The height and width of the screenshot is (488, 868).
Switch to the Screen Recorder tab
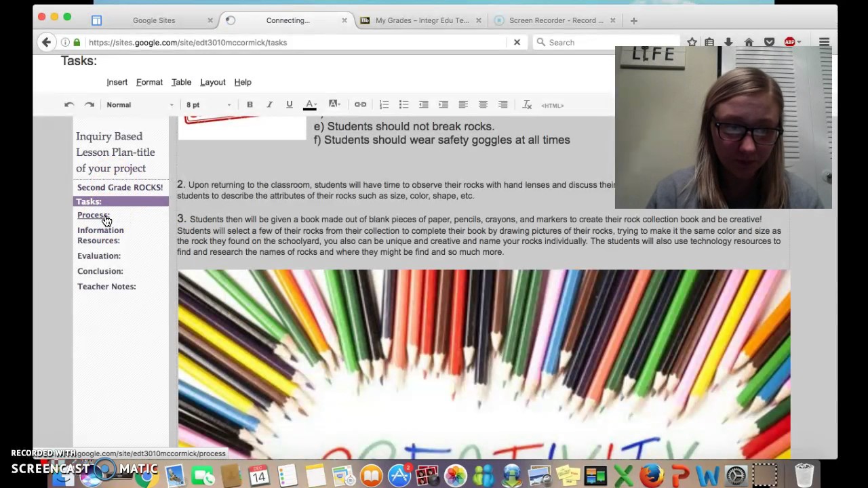pos(556,20)
